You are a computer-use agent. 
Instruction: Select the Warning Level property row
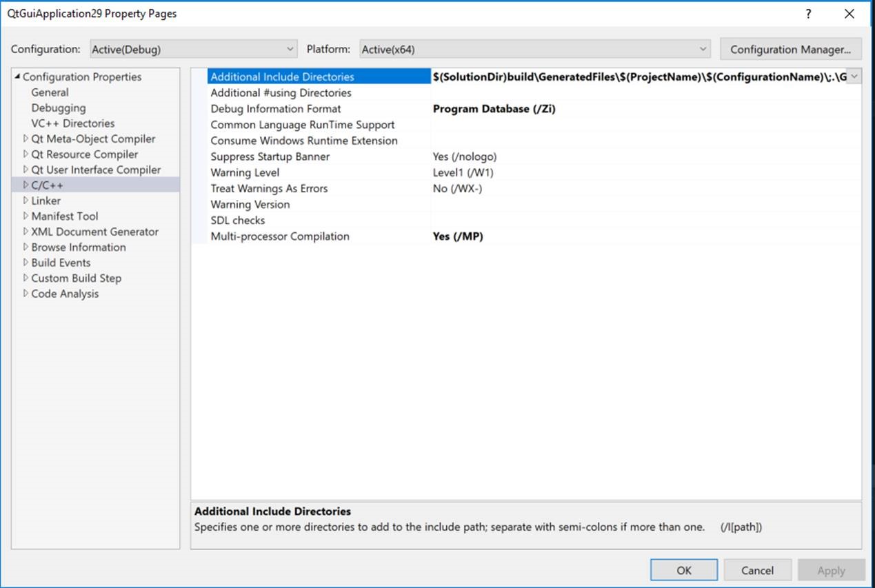pyautogui.click(x=245, y=172)
